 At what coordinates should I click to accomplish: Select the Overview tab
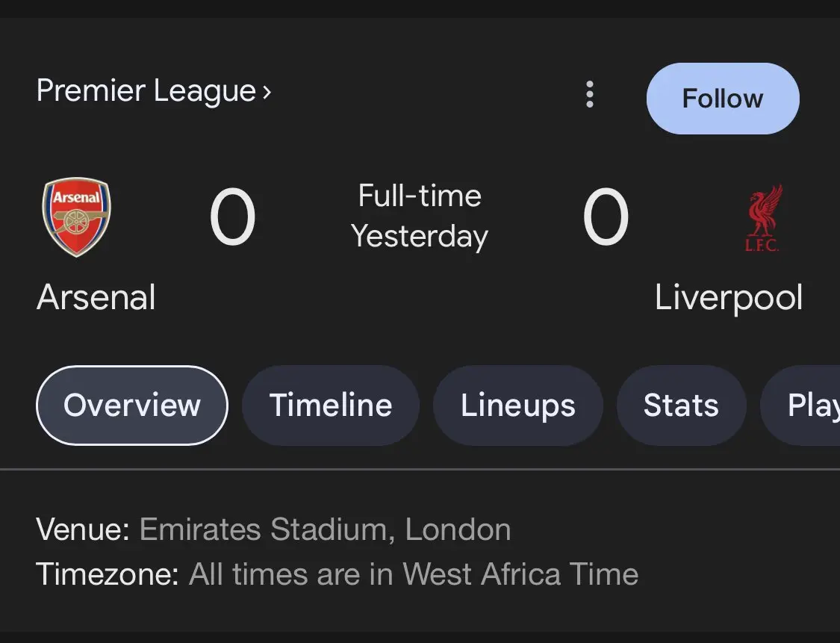[x=132, y=406]
